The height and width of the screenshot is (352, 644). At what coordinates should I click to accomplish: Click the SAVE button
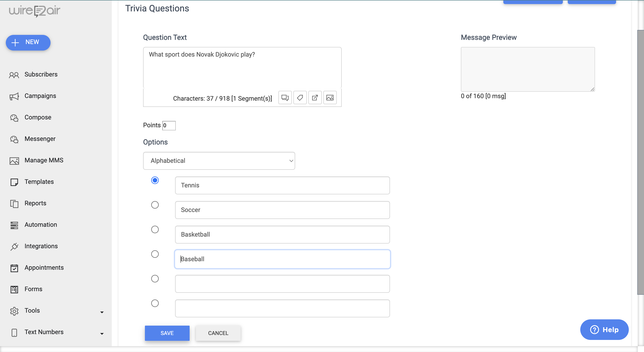coord(167,333)
